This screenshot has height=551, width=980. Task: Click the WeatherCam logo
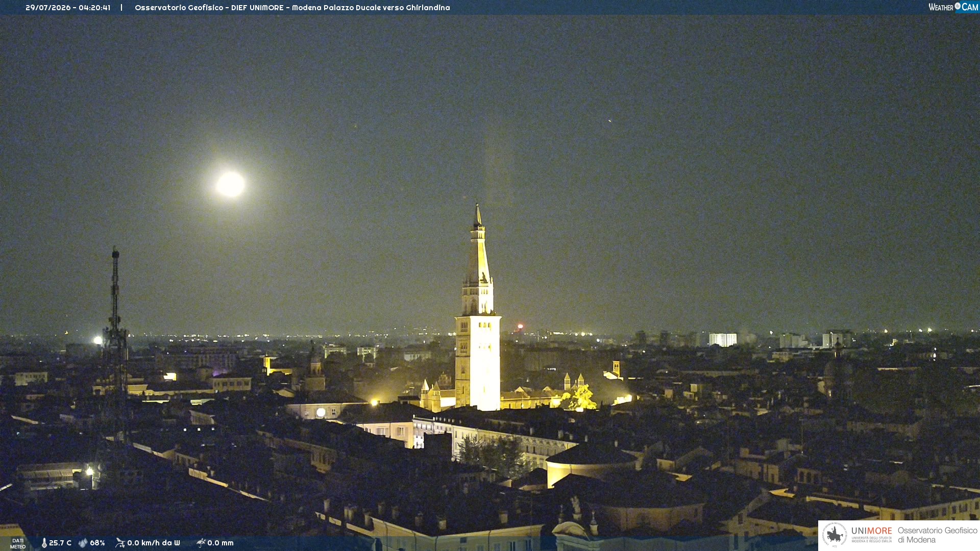click(x=953, y=7)
